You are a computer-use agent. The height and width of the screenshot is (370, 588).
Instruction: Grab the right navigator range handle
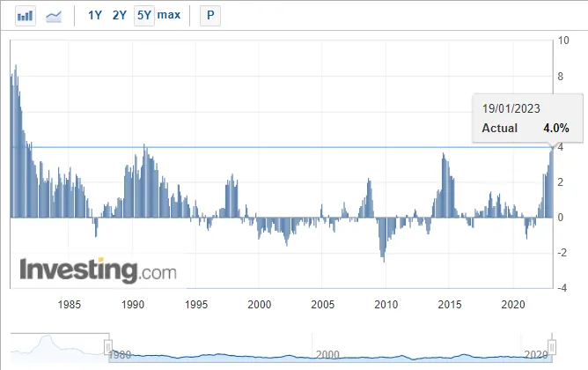click(x=552, y=347)
